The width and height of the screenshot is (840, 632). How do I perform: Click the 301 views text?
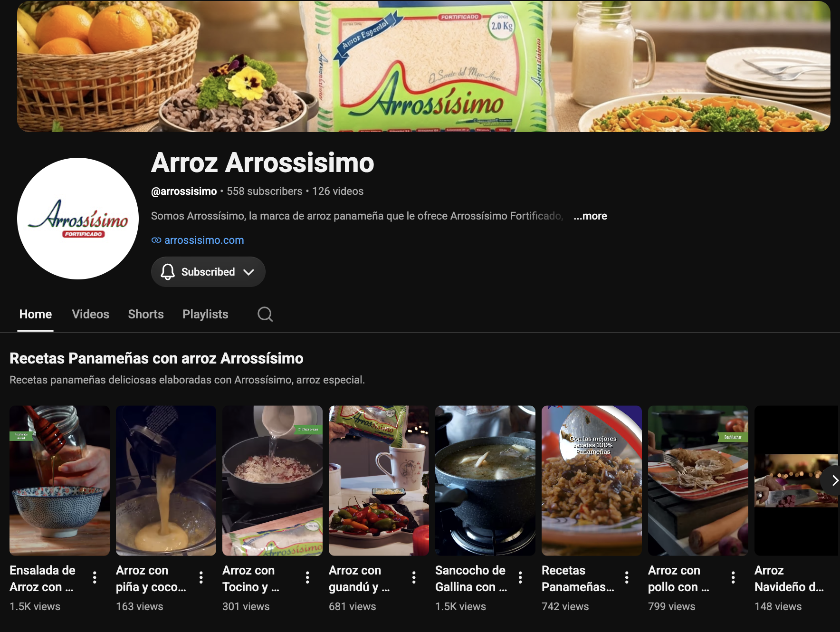pos(246,606)
